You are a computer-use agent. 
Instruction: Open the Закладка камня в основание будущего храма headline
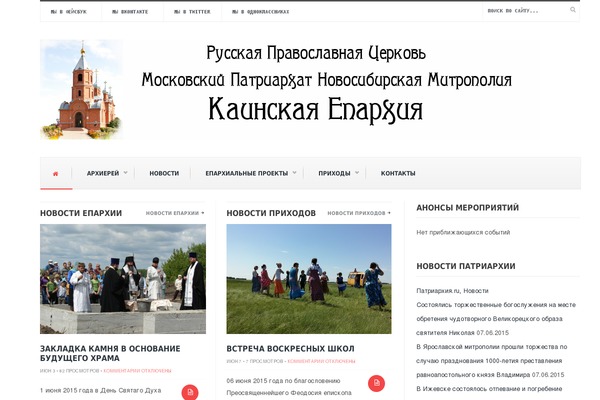point(110,353)
